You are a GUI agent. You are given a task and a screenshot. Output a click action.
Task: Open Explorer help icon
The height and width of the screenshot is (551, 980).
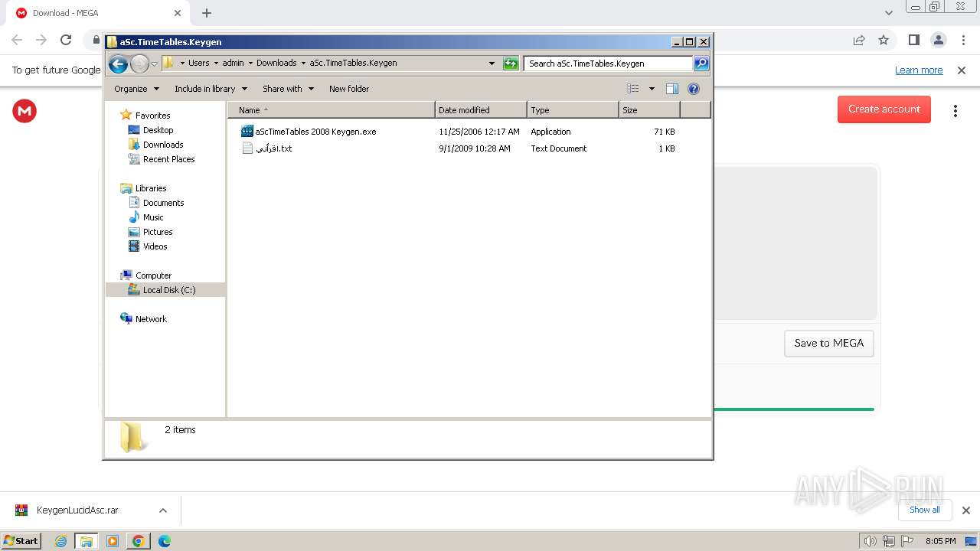(694, 89)
